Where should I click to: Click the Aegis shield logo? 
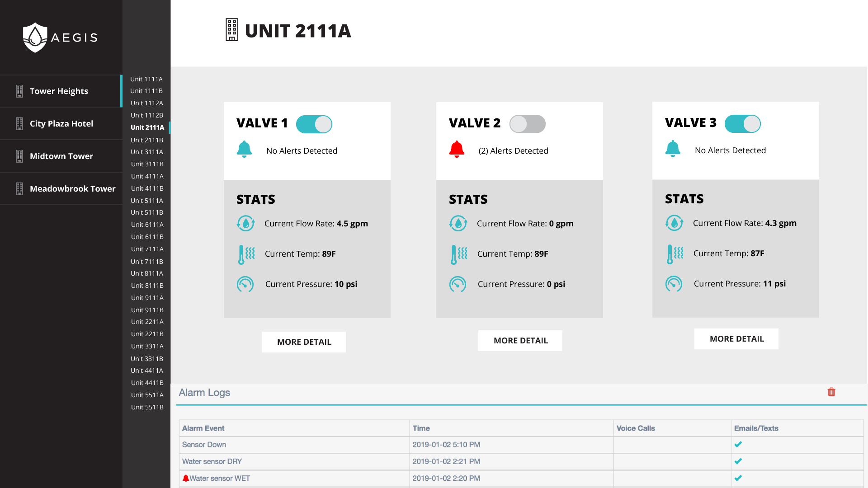click(x=35, y=38)
